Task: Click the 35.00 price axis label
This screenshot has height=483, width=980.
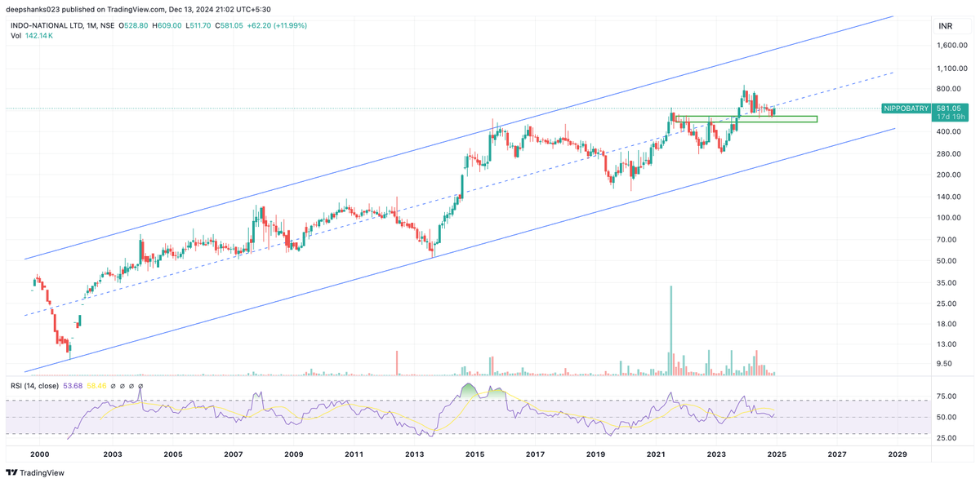Action: (947, 282)
